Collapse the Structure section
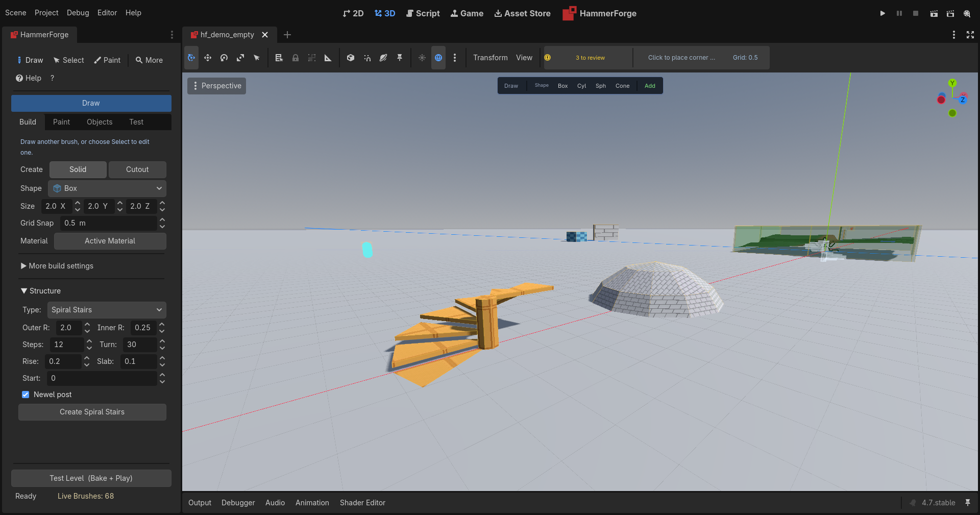 click(41, 291)
